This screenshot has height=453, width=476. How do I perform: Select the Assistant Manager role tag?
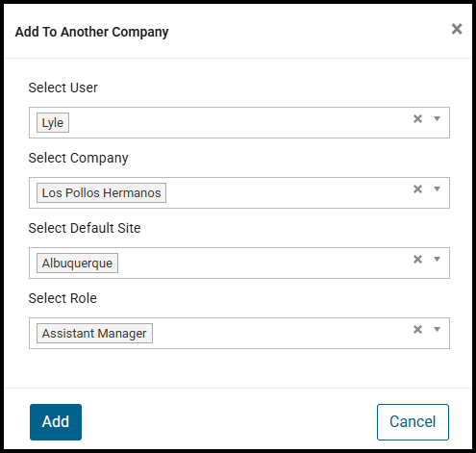click(94, 333)
